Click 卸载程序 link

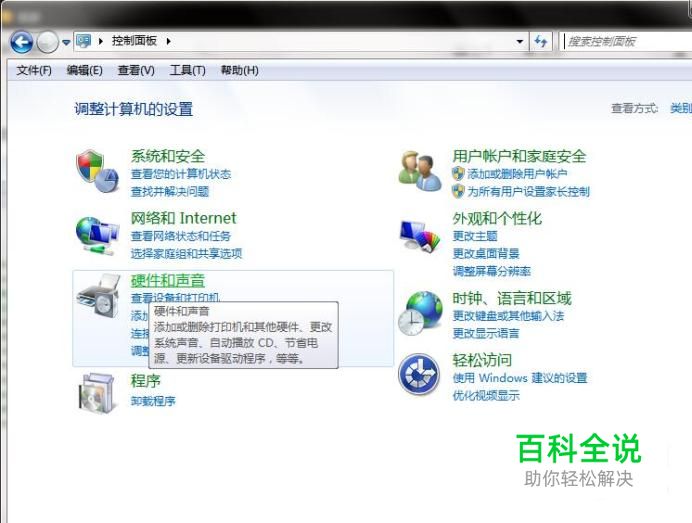(153, 401)
